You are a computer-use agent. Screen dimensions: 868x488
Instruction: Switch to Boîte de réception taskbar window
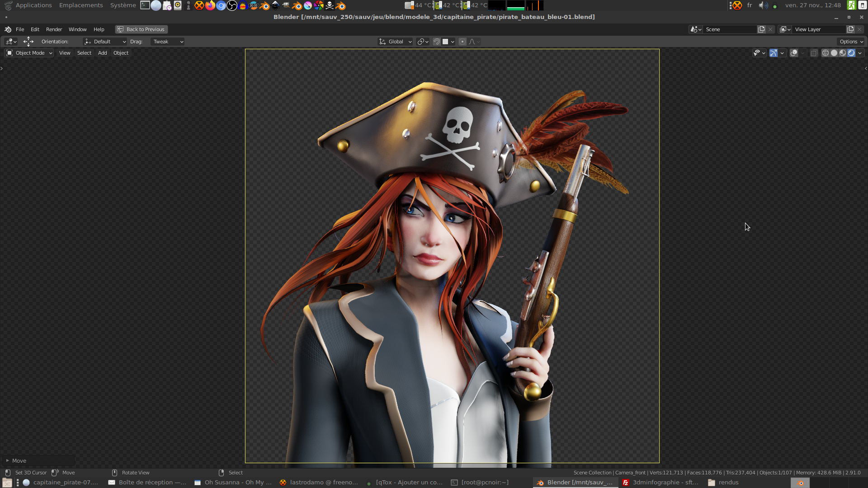(x=147, y=483)
